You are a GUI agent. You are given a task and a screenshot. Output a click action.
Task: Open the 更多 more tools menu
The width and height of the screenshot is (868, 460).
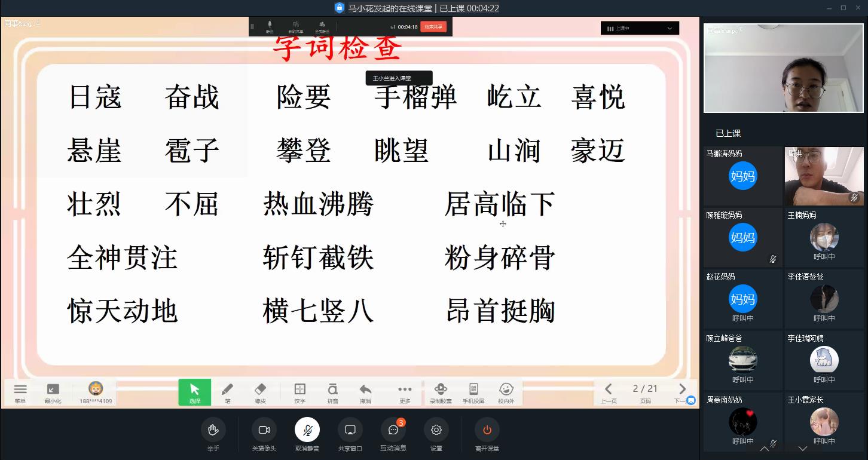click(405, 392)
